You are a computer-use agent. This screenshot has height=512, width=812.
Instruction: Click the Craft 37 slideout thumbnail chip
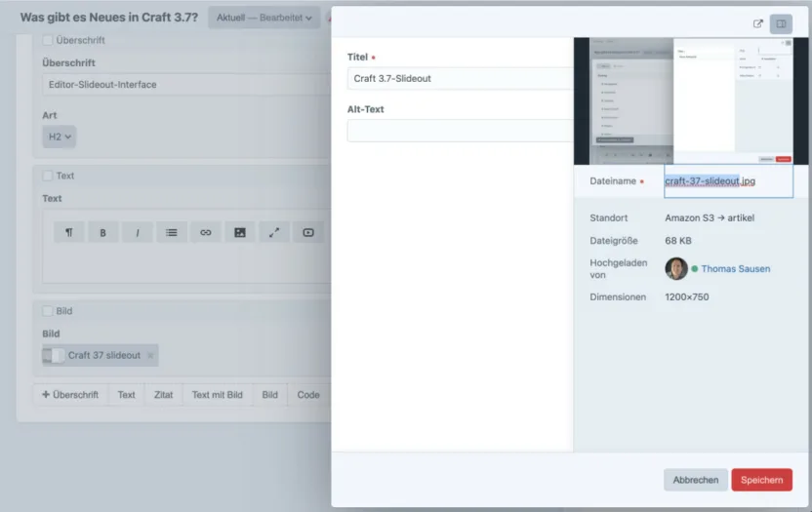point(100,355)
